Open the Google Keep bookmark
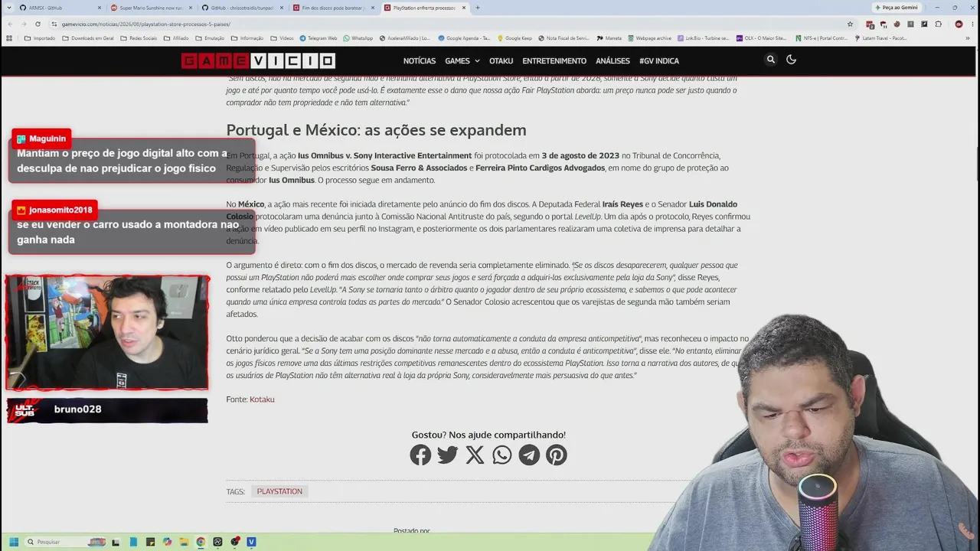This screenshot has width=980, height=551. coord(514,37)
